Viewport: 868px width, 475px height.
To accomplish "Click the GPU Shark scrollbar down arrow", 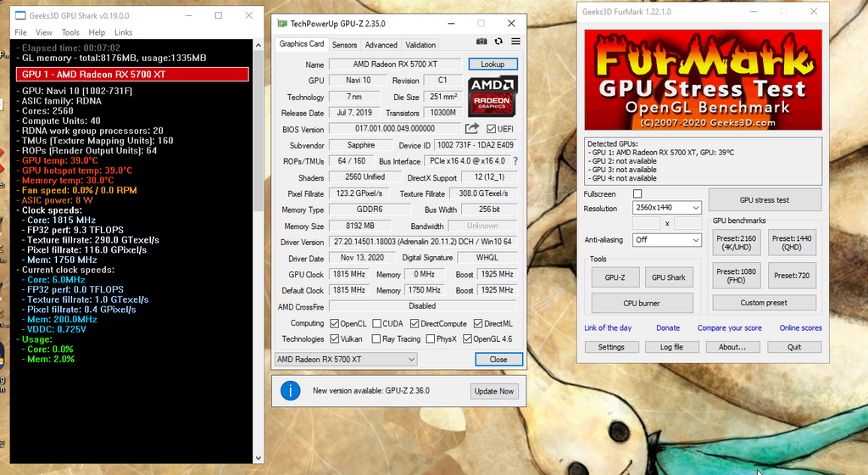I will pyautogui.click(x=258, y=458).
